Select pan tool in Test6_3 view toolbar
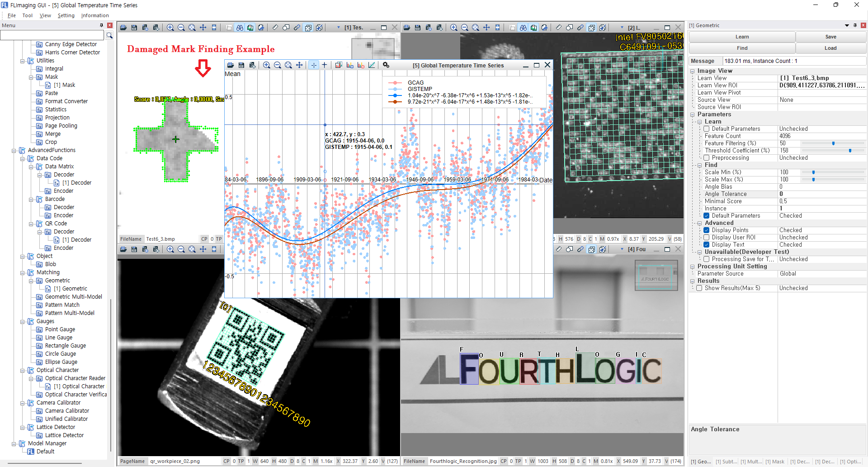Image resolution: width=868 pixels, height=467 pixels. pyautogui.click(x=203, y=28)
